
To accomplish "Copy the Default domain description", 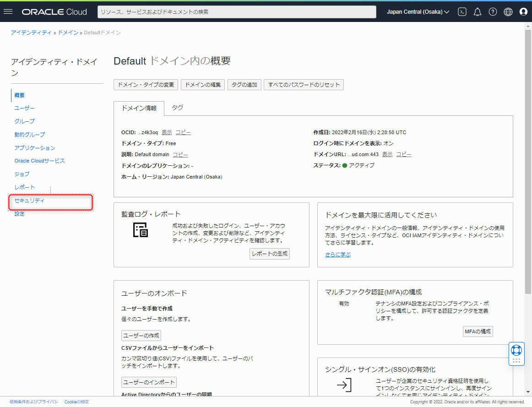I will (180, 154).
